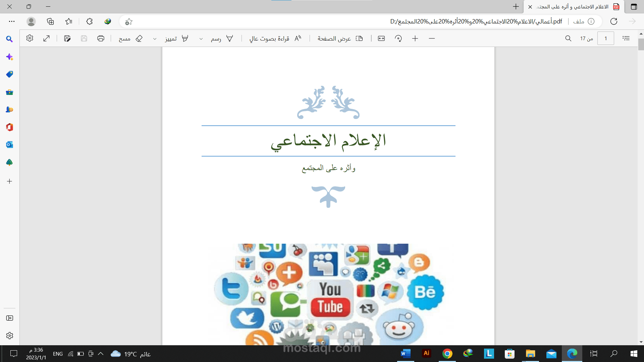Select the PDF tab الاعلام الاجتماعي
Viewport: 644px width, 362px height.
tap(574, 7)
